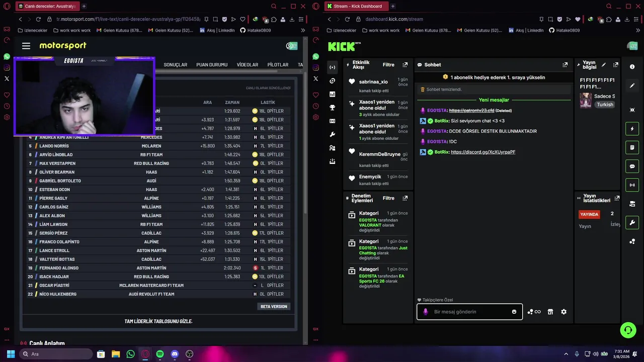Reload the motorsport page
The width and height of the screenshot is (644, 362).
(x=38, y=19)
